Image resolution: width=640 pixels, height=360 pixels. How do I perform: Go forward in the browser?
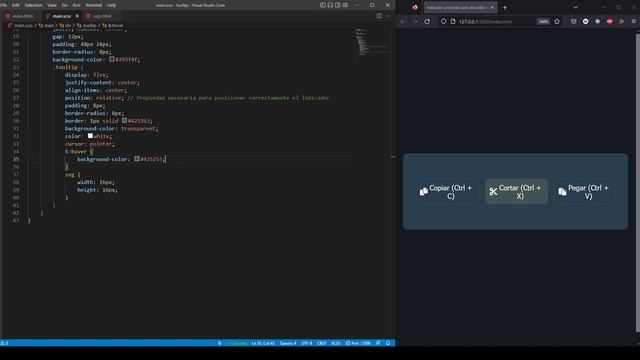415,22
